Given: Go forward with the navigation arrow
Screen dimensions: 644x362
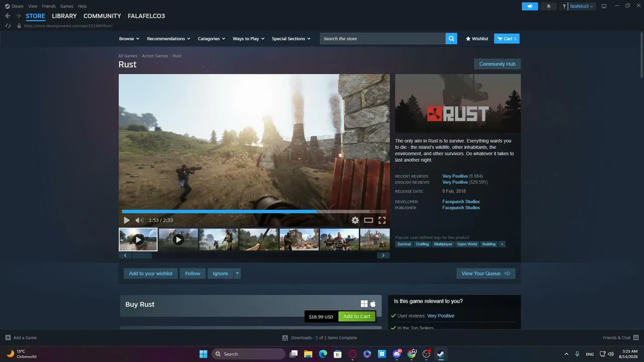Looking at the screenshot, I should pos(18,16).
